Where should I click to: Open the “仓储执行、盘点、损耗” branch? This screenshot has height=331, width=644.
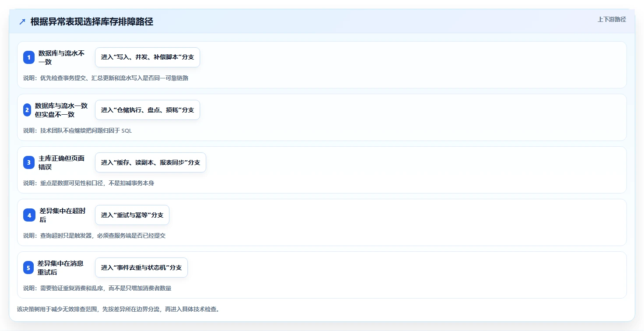[148, 110]
